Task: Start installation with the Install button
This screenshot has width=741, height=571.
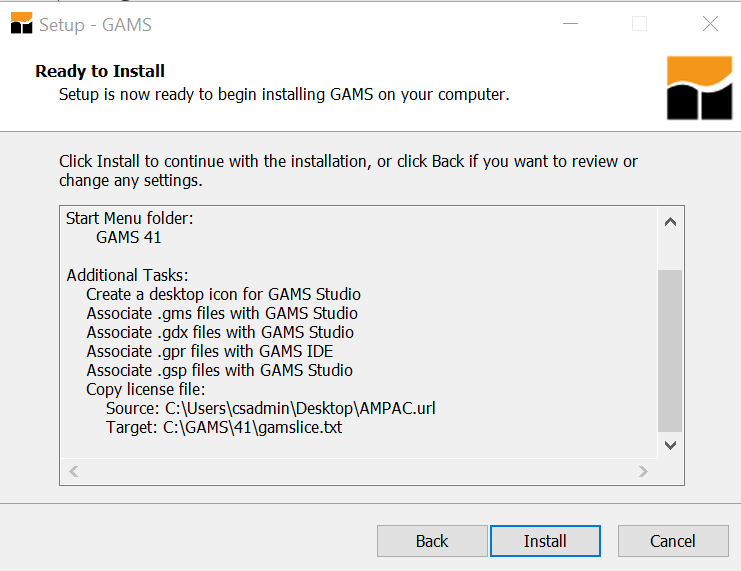Action: pos(545,541)
